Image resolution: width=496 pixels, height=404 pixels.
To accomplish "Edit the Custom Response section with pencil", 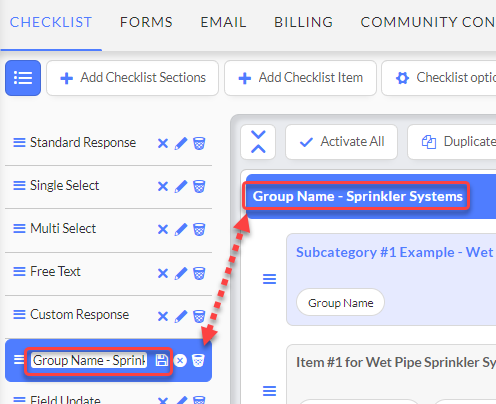I will click(x=181, y=316).
